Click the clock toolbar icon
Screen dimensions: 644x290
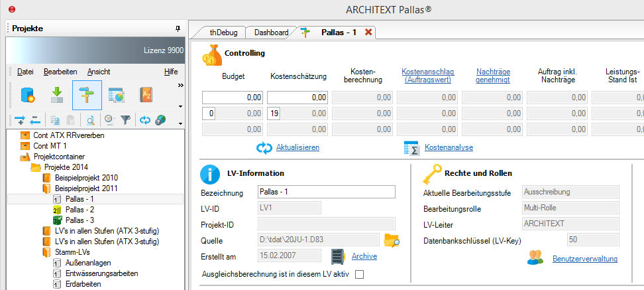tap(109, 119)
